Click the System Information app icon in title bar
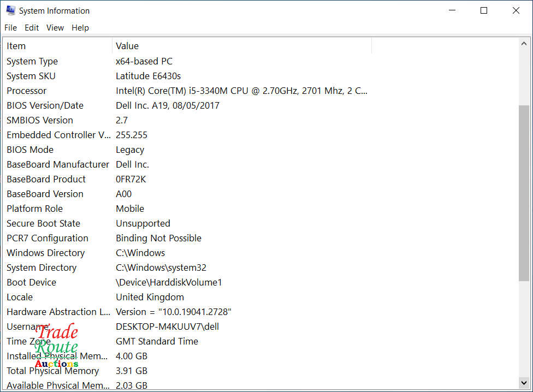The width and height of the screenshot is (533, 392). coord(10,10)
